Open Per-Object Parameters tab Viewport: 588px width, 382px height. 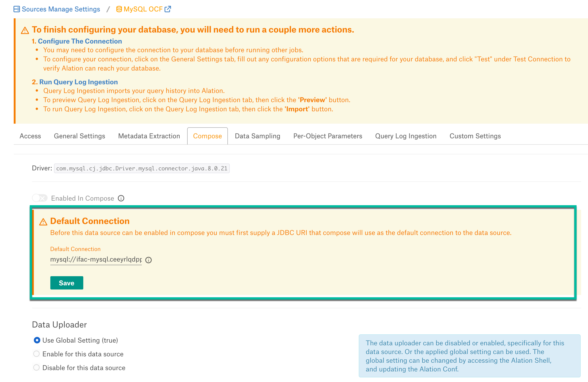(x=328, y=136)
